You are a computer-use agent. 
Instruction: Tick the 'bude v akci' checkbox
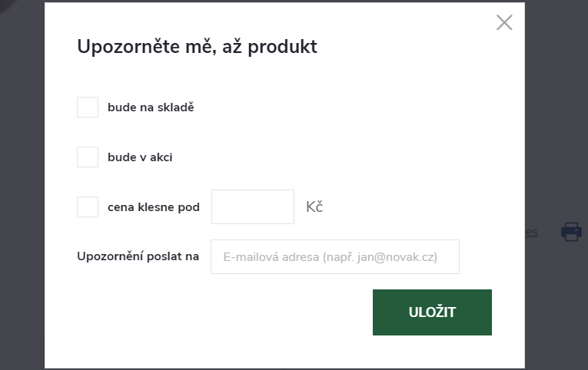coord(88,157)
